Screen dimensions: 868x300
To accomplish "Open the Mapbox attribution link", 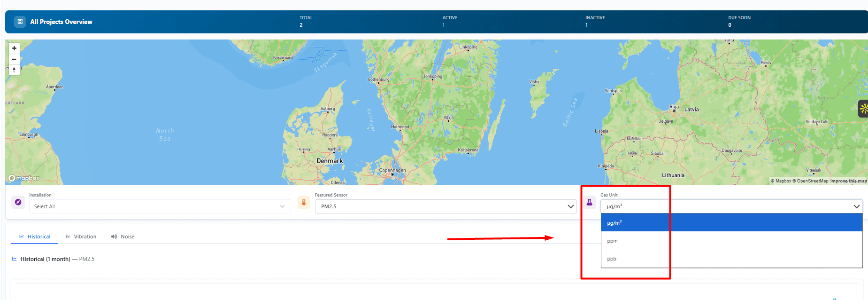I will 781,181.
